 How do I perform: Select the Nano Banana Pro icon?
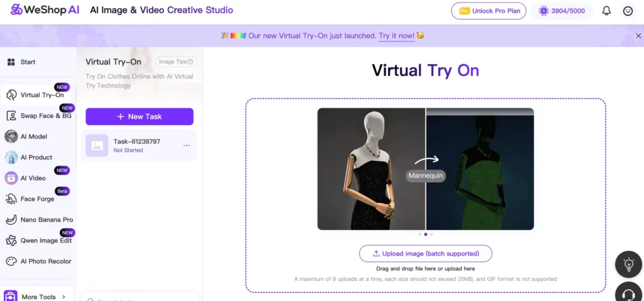[x=11, y=220]
